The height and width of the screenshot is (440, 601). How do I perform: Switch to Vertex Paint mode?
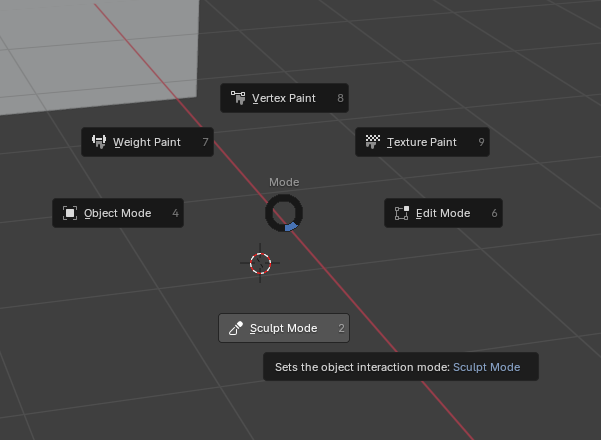[283, 98]
